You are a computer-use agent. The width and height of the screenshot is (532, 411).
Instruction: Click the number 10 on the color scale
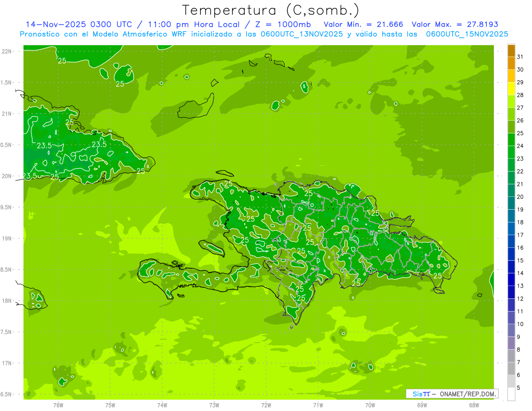coord(520,324)
